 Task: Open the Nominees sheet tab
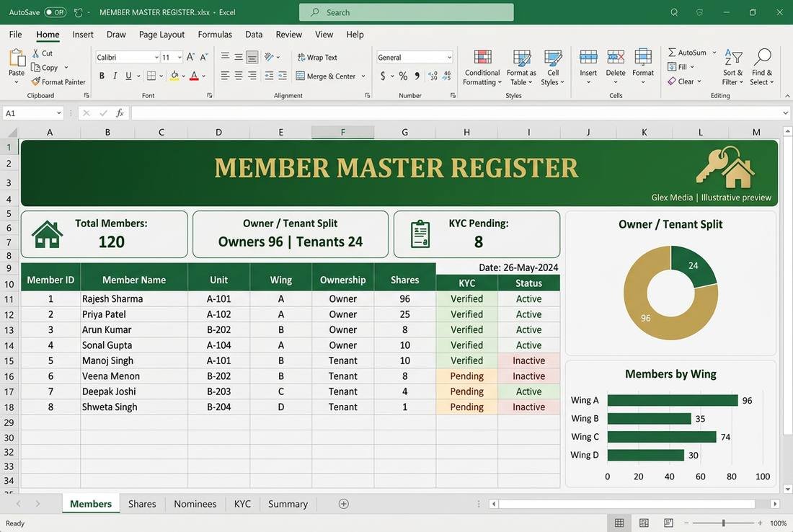point(195,504)
